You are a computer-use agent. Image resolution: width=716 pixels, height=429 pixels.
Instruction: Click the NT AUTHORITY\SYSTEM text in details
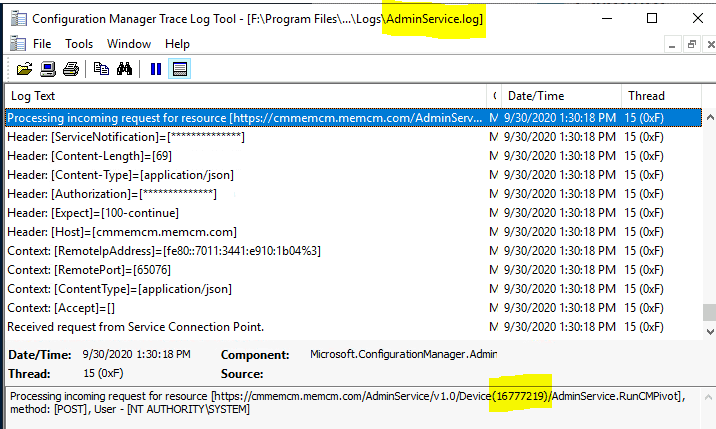click(189, 409)
